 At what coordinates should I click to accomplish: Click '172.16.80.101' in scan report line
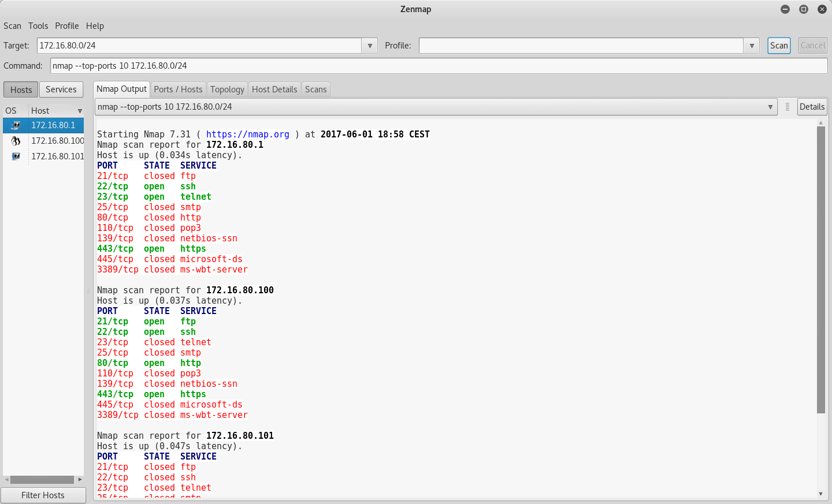[240, 436]
